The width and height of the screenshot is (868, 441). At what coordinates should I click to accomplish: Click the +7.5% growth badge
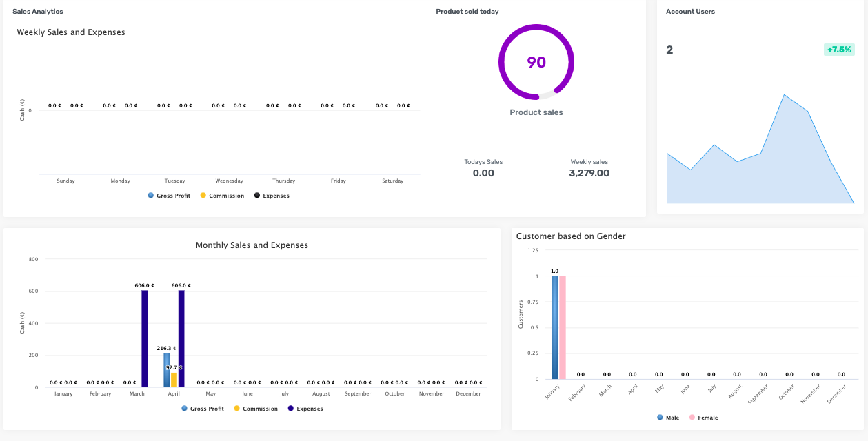[x=838, y=50]
